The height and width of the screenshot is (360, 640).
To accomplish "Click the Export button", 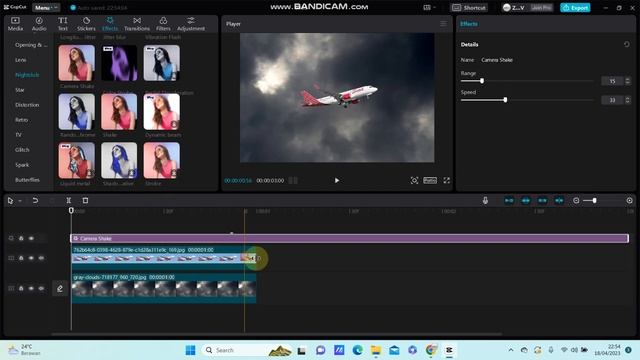I will pyautogui.click(x=575, y=7).
